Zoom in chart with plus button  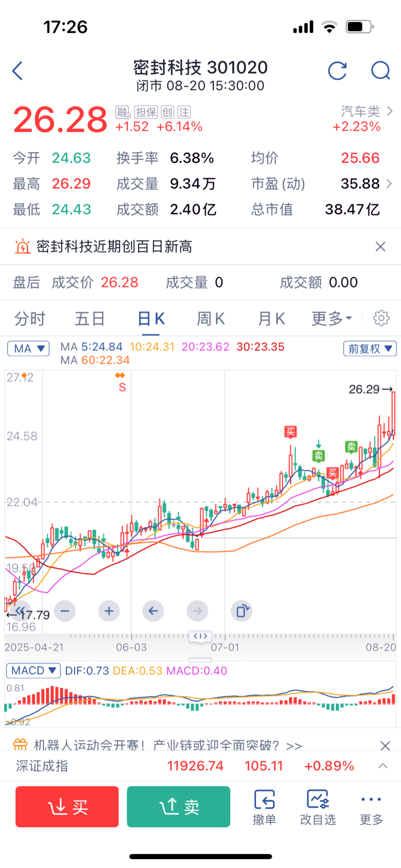tap(109, 610)
